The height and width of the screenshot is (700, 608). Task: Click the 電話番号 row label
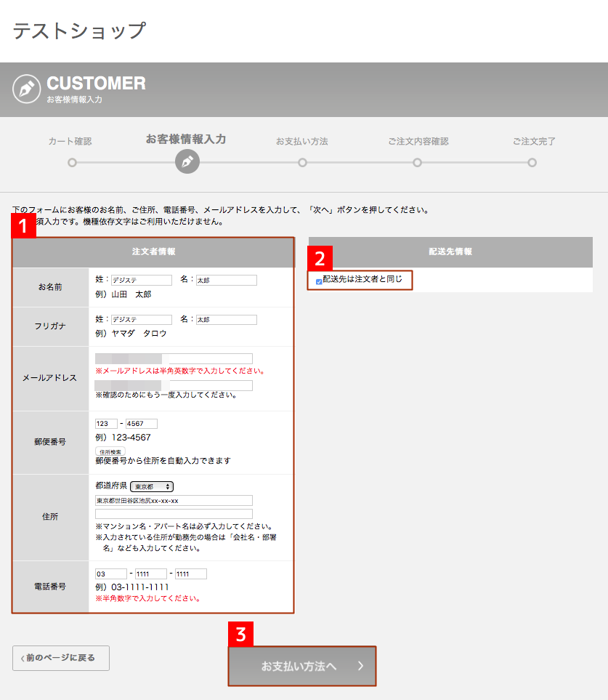coord(50,587)
